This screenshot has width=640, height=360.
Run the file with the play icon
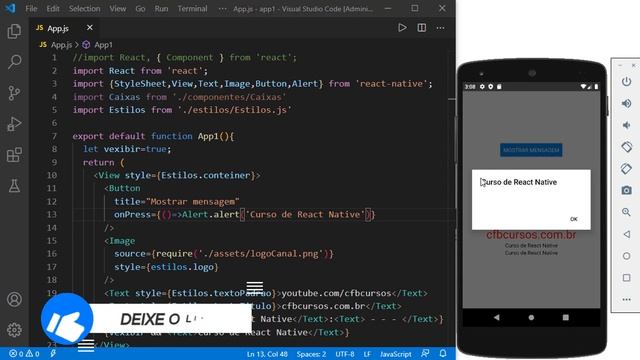402,28
